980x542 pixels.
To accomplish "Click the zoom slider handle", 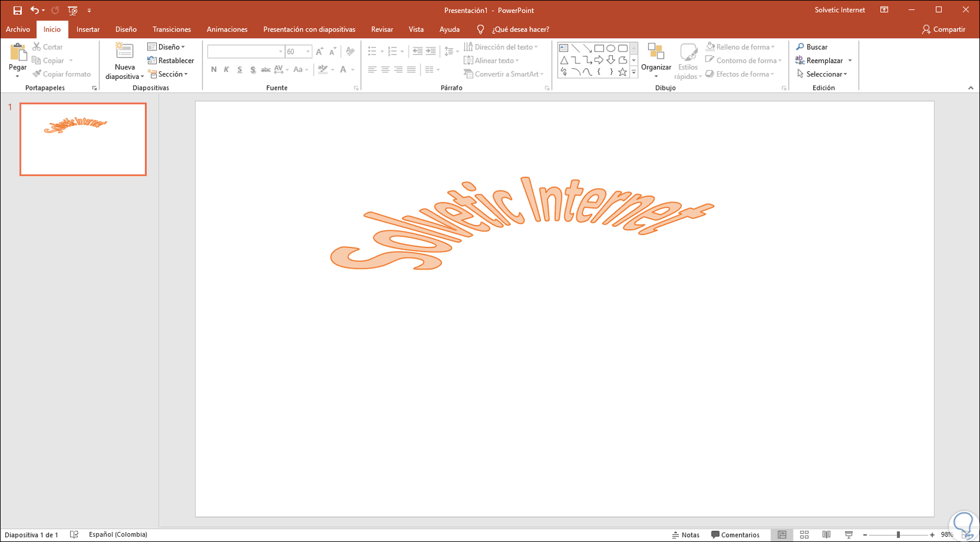I will click(x=898, y=535).
